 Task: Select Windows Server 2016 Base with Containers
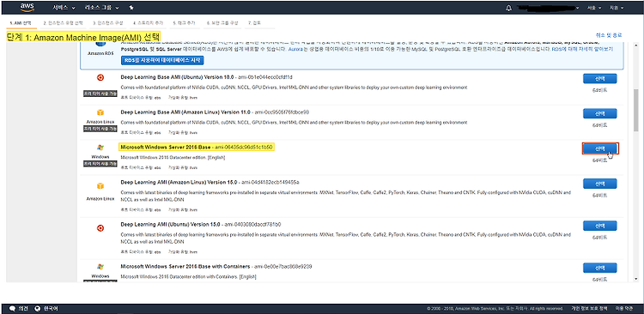pos(599,268)
